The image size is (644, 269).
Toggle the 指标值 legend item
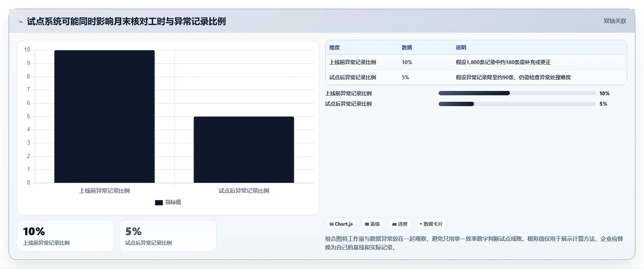click(x=168, y=202)
